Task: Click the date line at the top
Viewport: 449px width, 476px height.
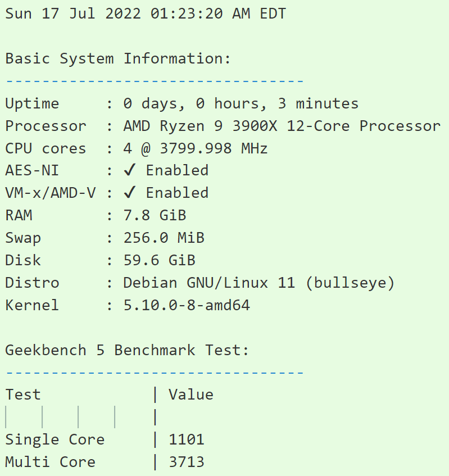Action: 146,14
